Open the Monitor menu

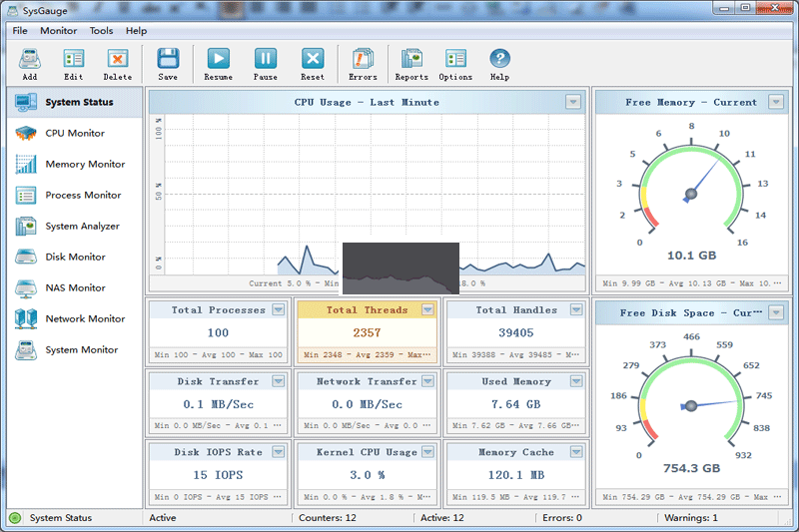58,31
